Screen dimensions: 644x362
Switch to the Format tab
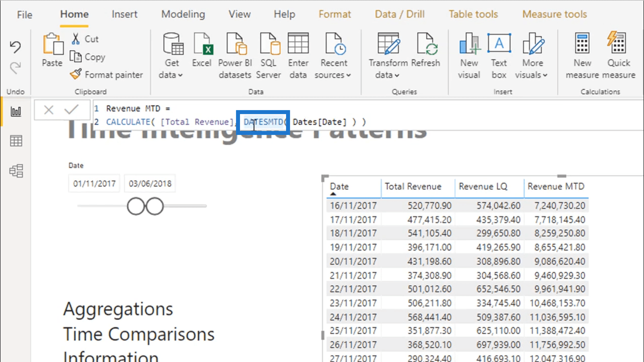[x=335, y=14]
